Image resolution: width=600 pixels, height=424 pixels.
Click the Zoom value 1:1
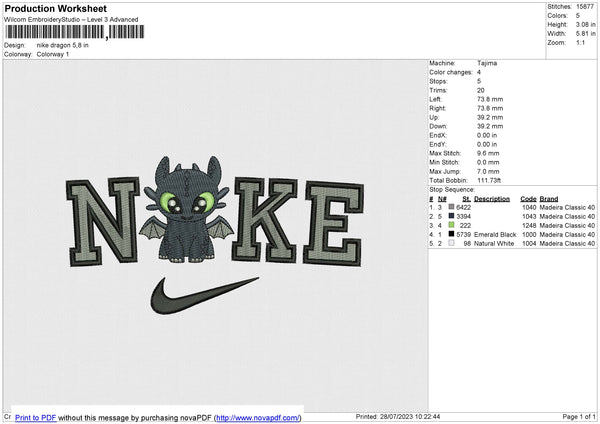pyautogui.click(x=580, y=42)
